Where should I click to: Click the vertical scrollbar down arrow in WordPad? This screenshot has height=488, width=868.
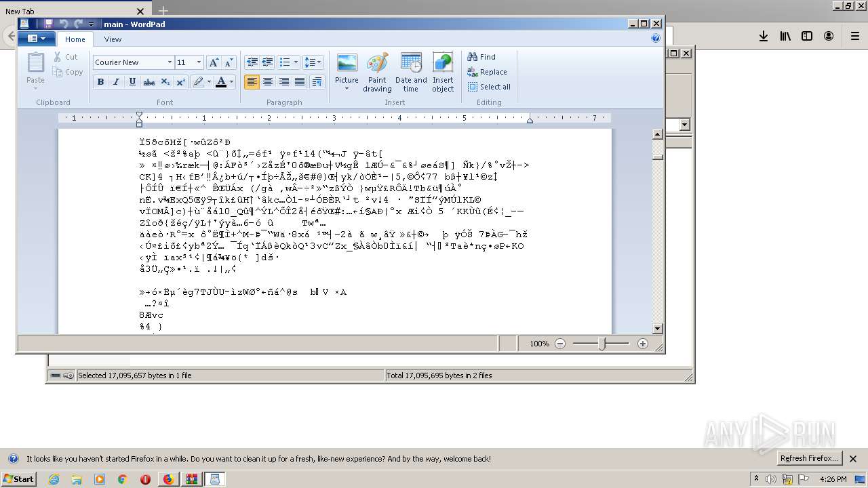[x=657, y=328]
